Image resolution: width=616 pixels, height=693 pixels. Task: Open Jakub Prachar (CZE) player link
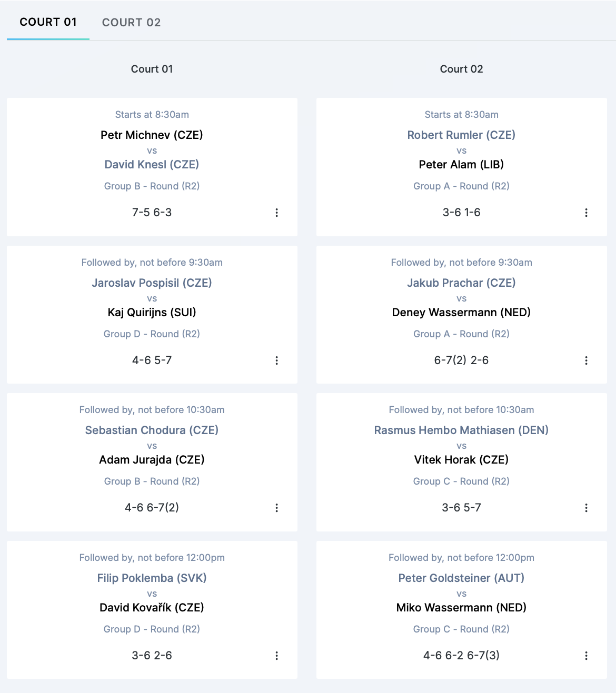461,283
